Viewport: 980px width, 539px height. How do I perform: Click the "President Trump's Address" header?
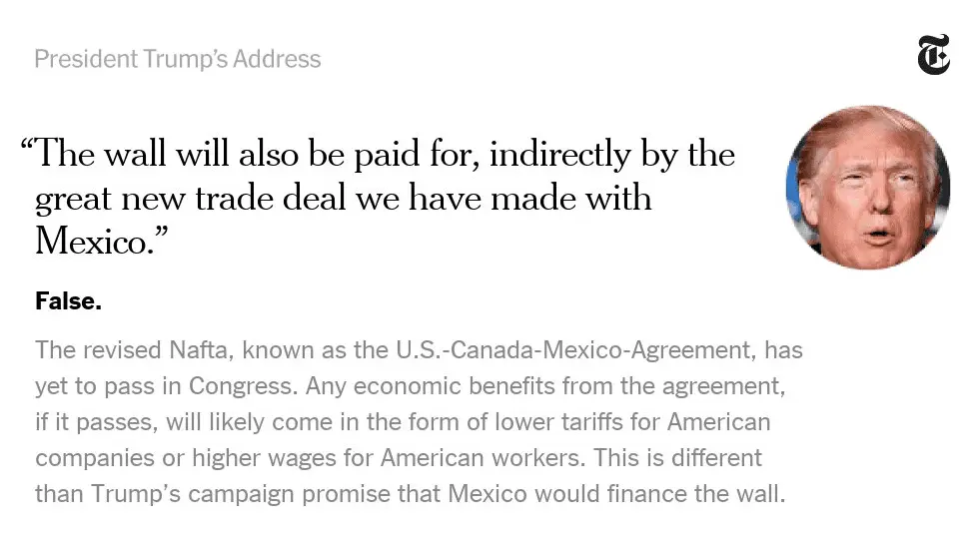[177, 59]
